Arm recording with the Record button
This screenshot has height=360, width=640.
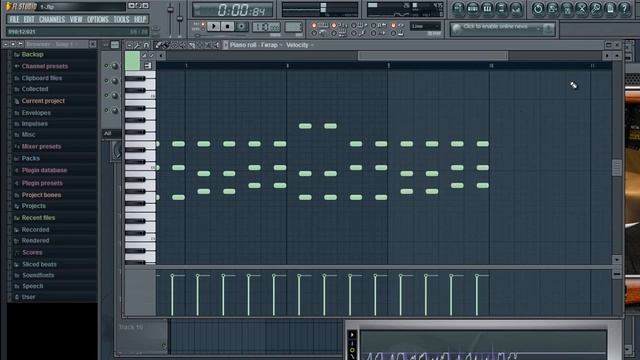click(241, 27)
